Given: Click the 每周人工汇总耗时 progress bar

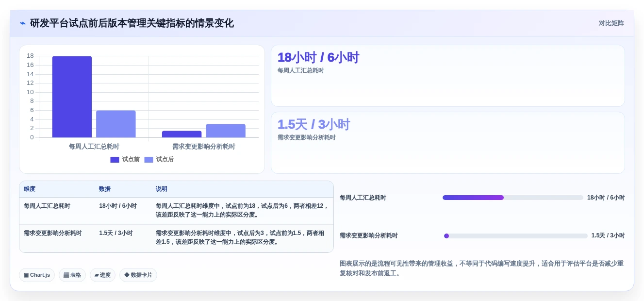Looking at the screenshot, I should click(513, 198).
